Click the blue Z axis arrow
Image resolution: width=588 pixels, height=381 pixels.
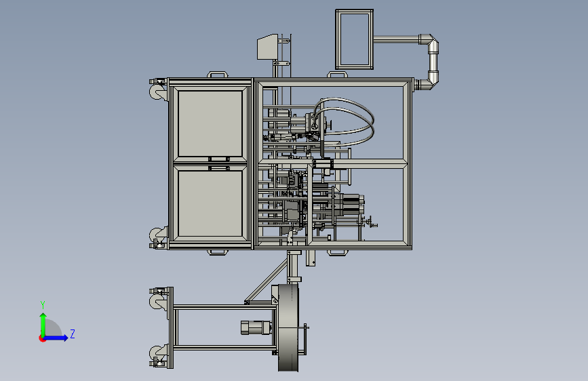coord(56,338)
